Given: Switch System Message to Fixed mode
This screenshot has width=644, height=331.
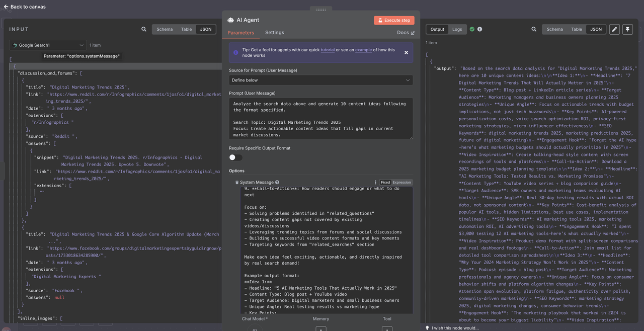Looking at the screenshot, I should click(x=385, y=183).
